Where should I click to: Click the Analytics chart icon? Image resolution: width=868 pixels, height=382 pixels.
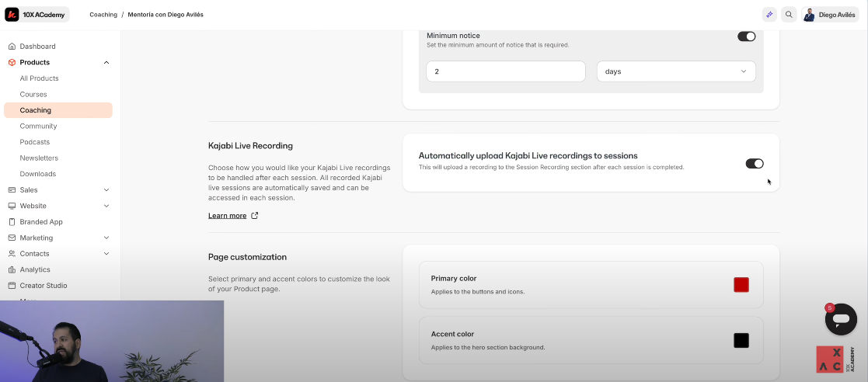coord(12,269)
